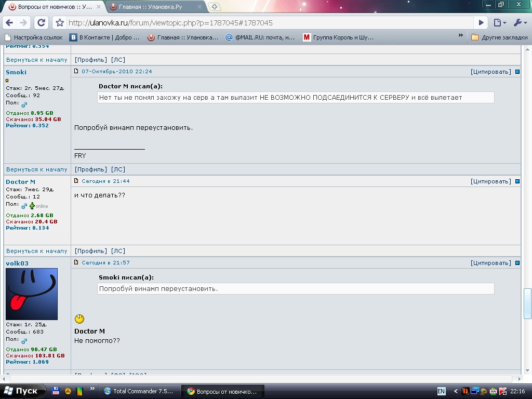Click the address bar URL field
Viewport: 532px width, 399px height.
[x=270, y=23]
